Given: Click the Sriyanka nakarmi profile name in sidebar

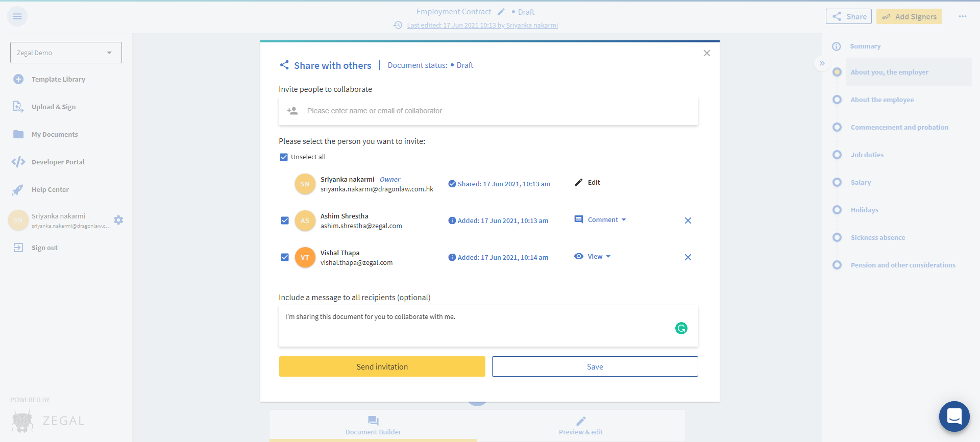Looking at the screenshot, I should click(x=59, y=216).
